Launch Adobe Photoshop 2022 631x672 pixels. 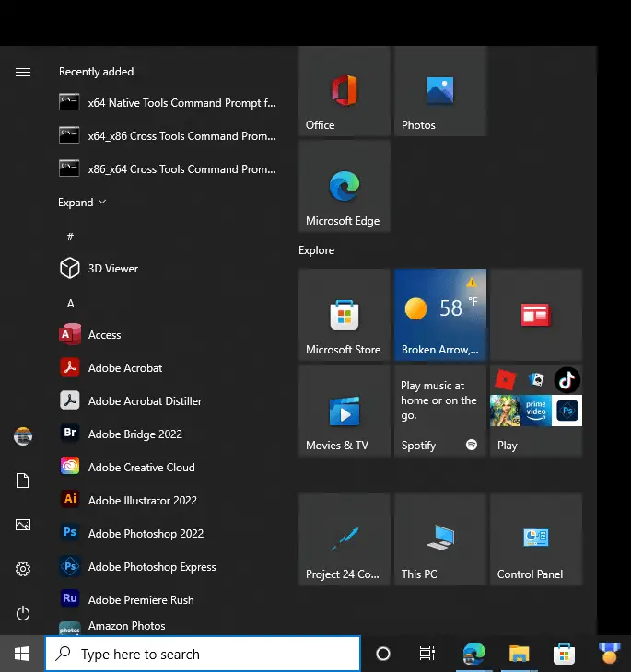point(169,533)
